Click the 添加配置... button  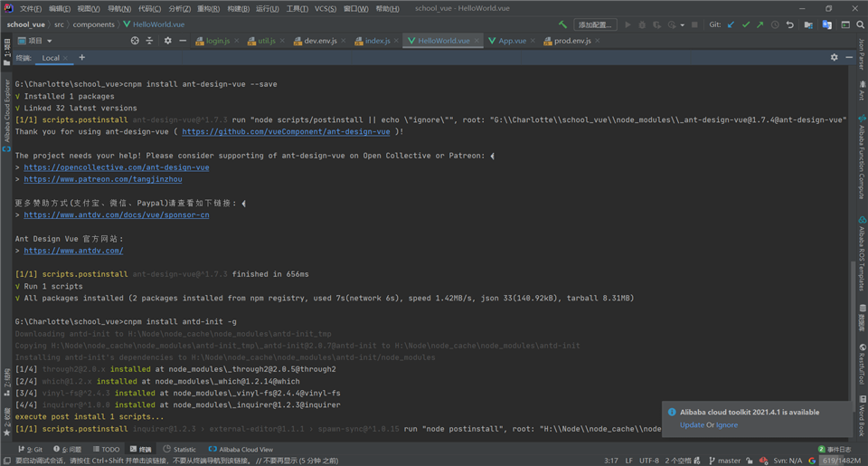point(595,24)
